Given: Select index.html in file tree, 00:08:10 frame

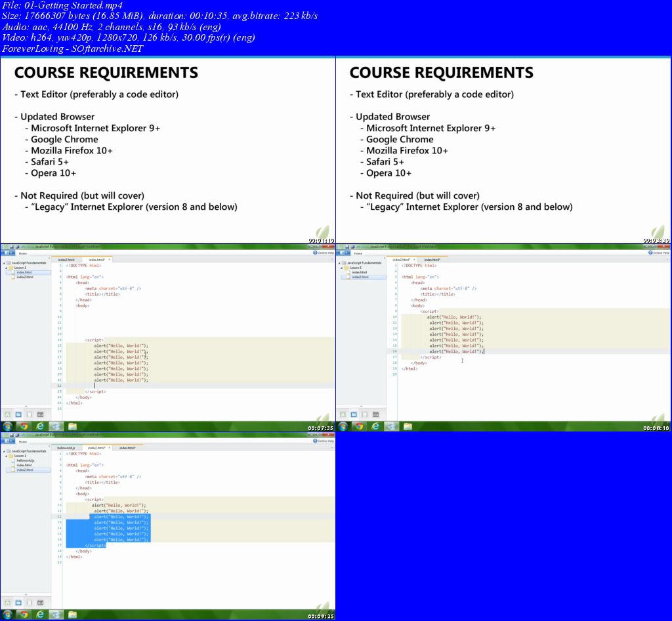Looking at the screenshot, I should click(x=360, y=272).
